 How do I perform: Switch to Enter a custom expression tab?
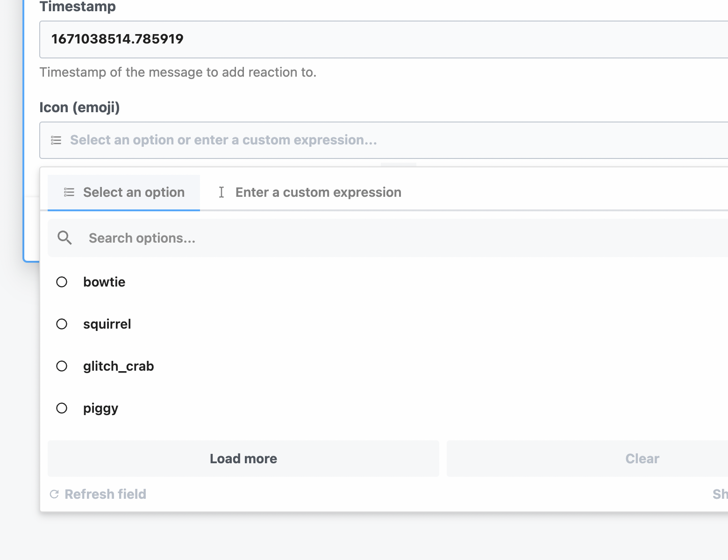pyautogui.click(x=318, y=192)
